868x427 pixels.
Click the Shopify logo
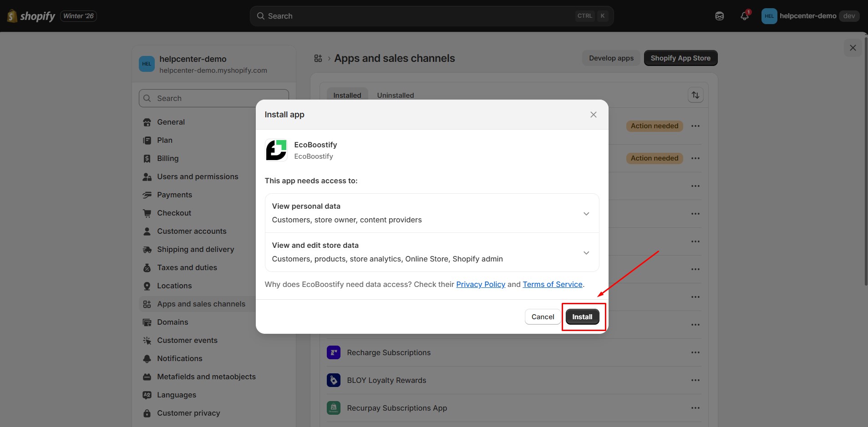tap(12, 15)
